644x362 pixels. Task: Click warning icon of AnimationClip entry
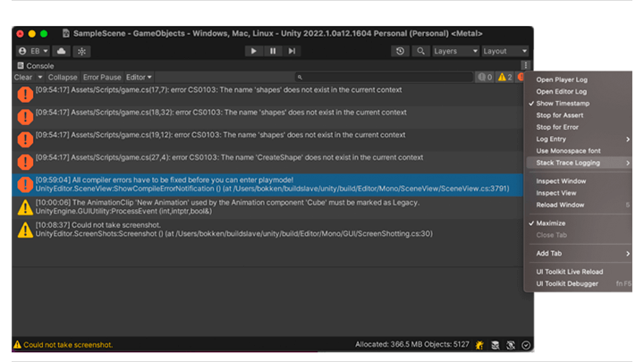[25, 207]
